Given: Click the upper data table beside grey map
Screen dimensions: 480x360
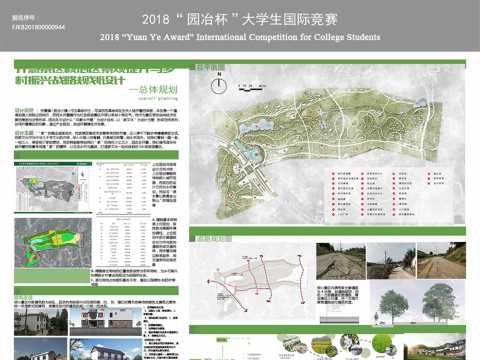Looking at the screenshot, I should pos(123,187).
